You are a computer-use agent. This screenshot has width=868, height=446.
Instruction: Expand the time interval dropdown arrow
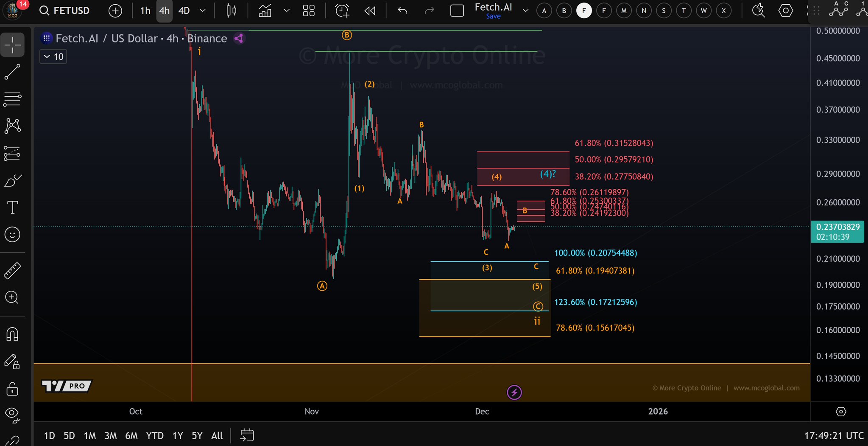tap(203, 11)
